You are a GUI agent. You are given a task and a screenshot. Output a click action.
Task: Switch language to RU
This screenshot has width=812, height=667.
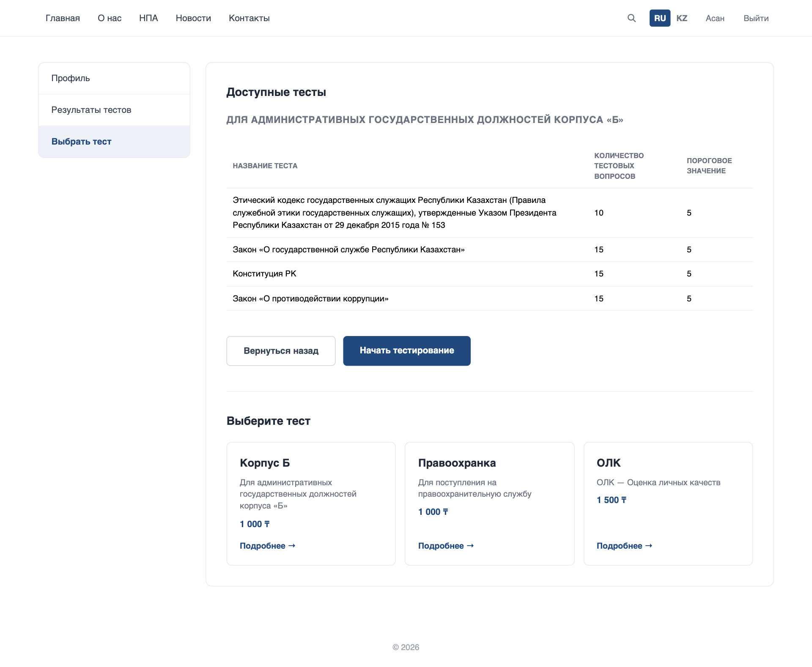click(x=660, y=18)
